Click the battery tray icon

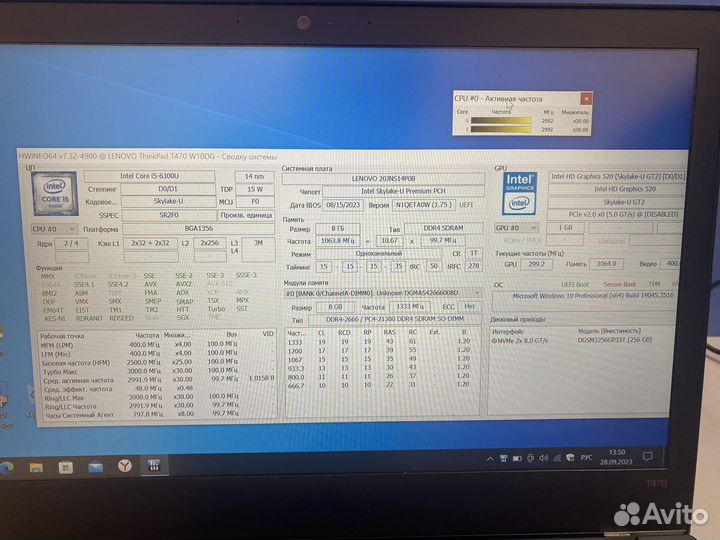(517, 458)
